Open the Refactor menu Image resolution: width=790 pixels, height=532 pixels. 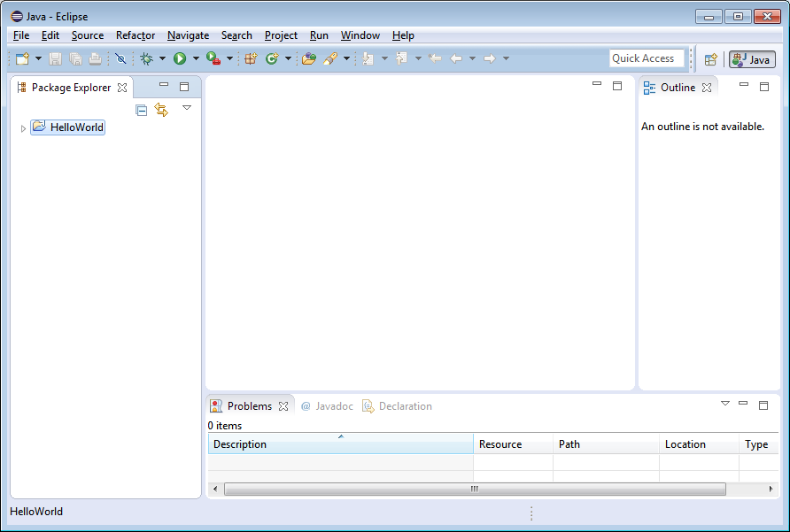coord(136,35)
